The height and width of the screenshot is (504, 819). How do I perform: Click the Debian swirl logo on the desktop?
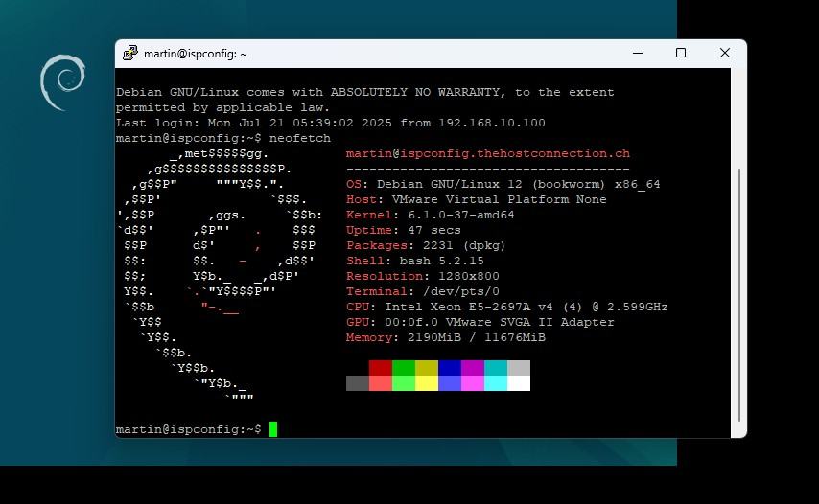(62, 82)
